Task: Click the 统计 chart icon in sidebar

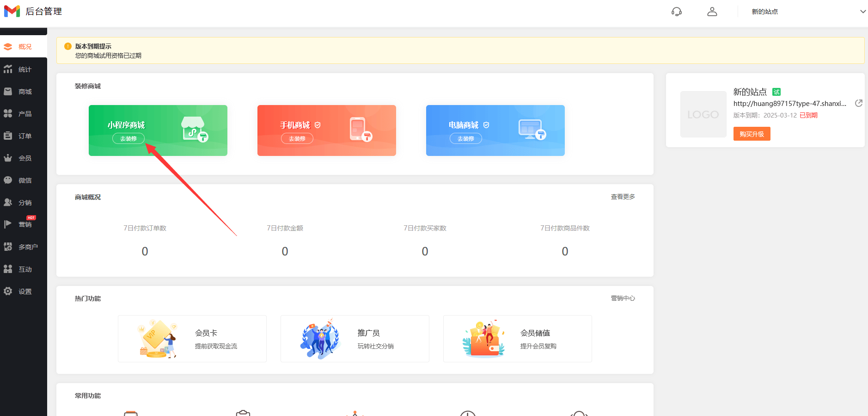Action: point(8,69)
